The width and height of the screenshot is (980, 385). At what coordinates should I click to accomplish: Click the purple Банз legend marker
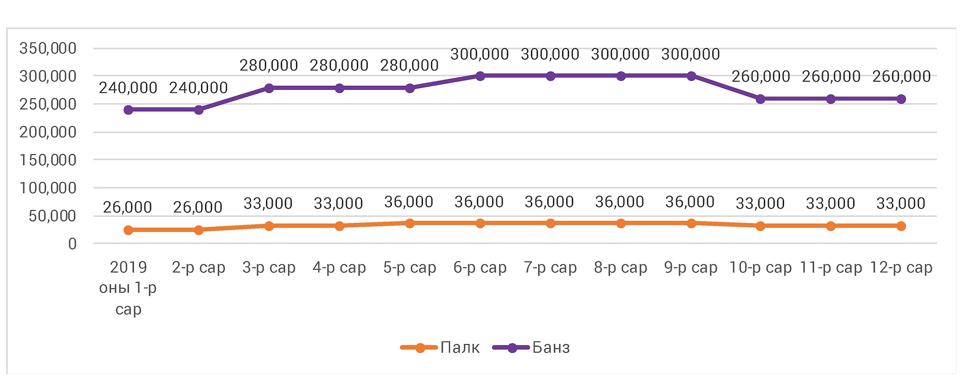coord(511,348)
